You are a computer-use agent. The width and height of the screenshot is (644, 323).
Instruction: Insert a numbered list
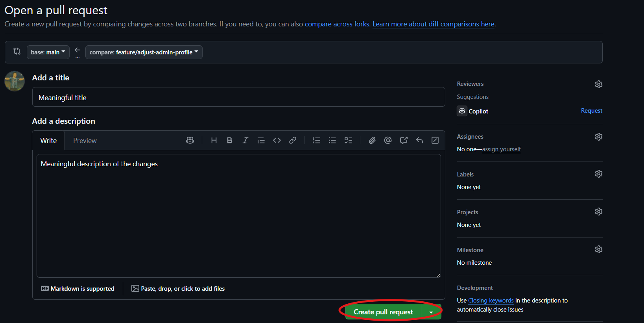pyautogui.click(x=316, y=140)
